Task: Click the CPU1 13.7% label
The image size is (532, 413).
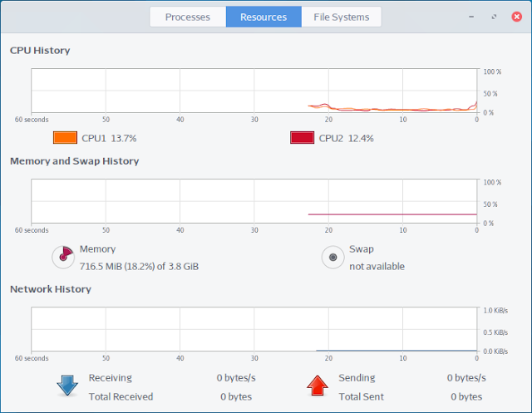Action: tap(109, 138)
